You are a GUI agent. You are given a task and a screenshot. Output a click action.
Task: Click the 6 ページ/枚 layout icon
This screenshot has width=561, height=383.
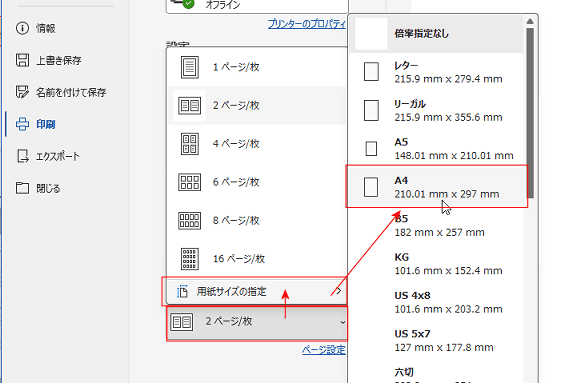pos(190,182)
